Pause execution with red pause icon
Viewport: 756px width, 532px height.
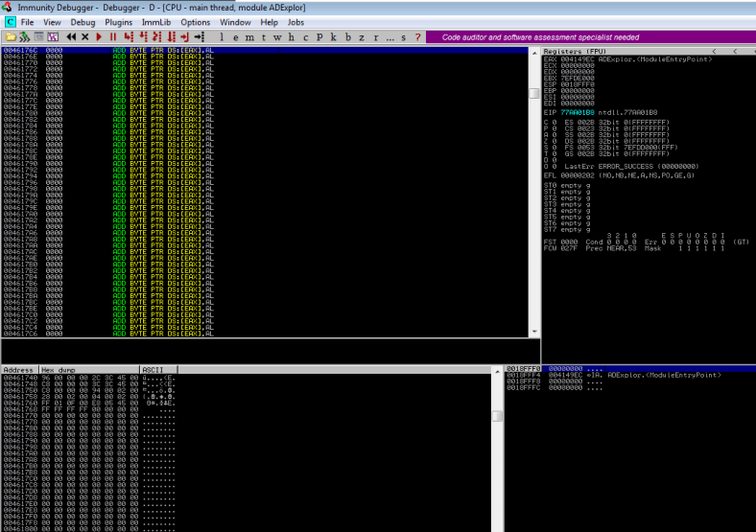[113, 36]
